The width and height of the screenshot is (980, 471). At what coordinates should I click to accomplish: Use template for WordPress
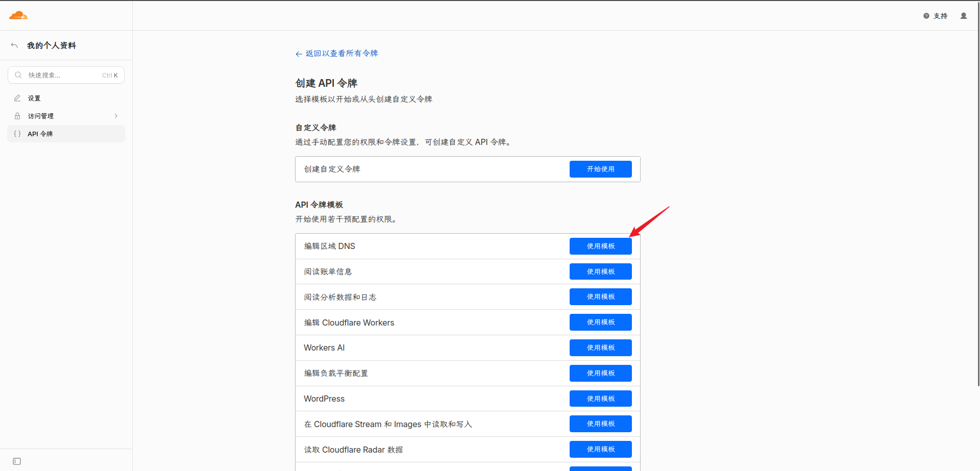pos(600,399)
